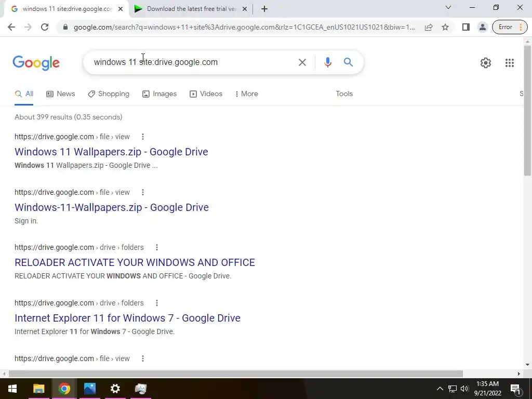The height and width of the screenshot is (399, 532).
Task: View site info via the lock icon
Action: 65,27
